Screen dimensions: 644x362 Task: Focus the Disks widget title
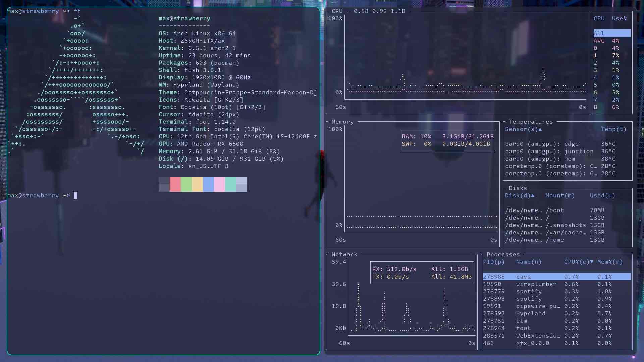(518, 188)
